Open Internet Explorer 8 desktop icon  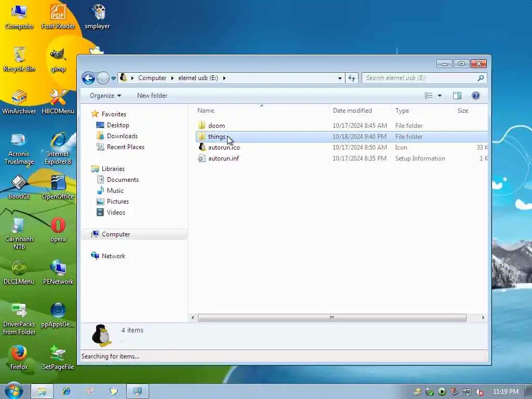58,149
